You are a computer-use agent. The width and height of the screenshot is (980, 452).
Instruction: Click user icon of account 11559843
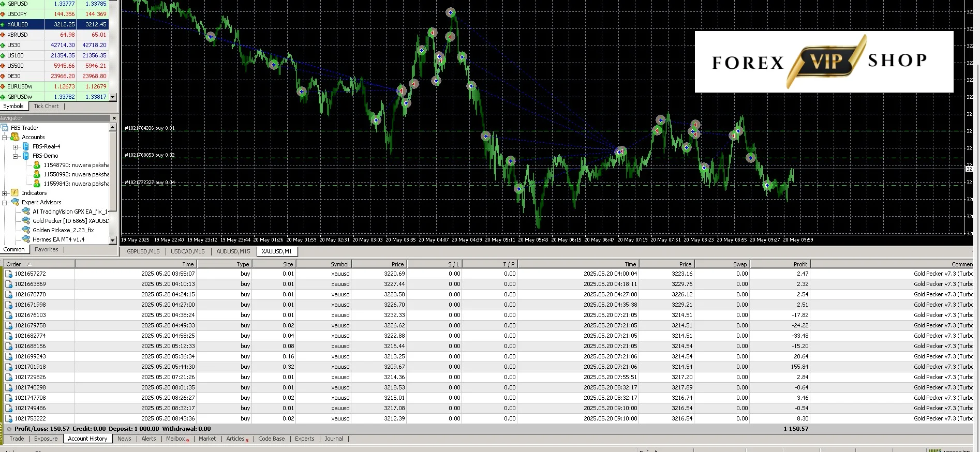(37, 184)
